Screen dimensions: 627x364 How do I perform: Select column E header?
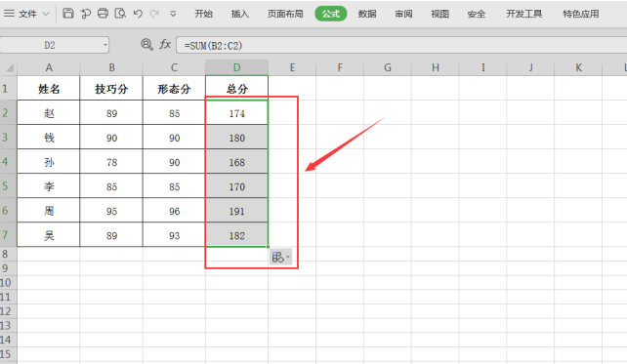click(x=292, y=67)
